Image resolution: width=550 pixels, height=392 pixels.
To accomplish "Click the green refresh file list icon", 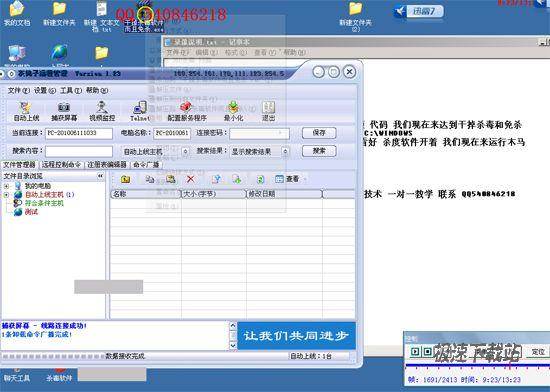I will (260, 180).
